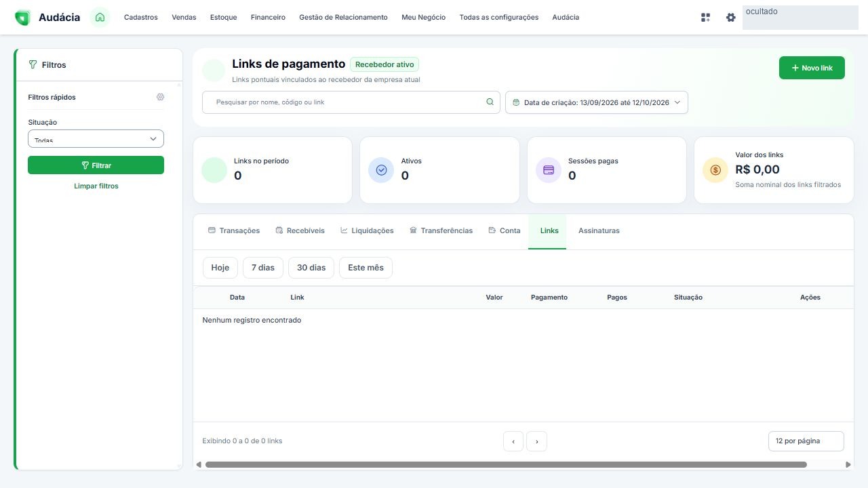Viewport: 868px width, 488px height.
Task: Click the search by name or code field
Action: [x=351, y=102]
